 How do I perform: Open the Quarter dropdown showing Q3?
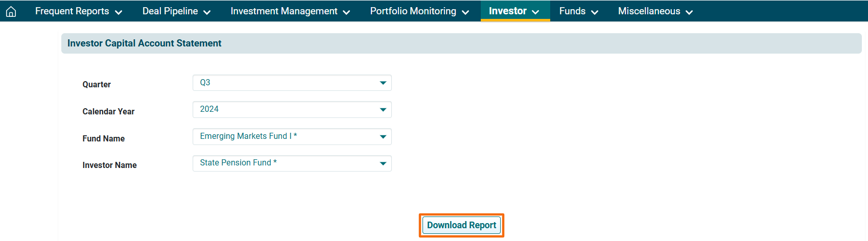[292, 83]
